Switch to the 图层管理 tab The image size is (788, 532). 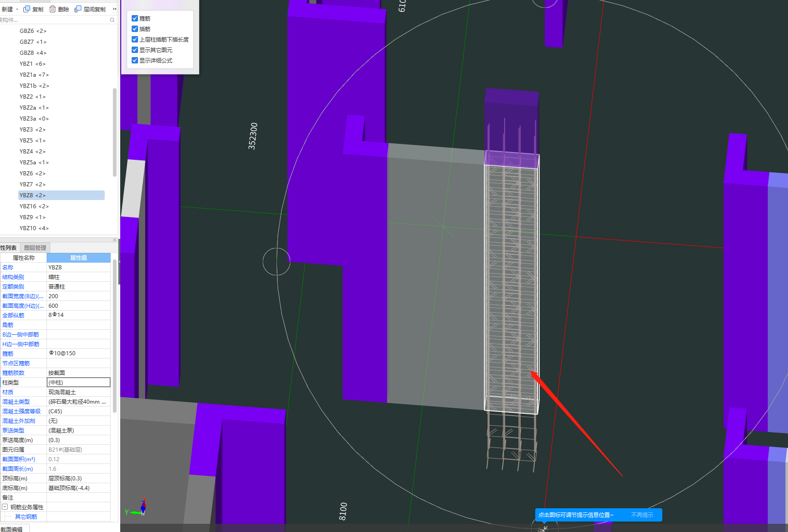coord(35,248)
